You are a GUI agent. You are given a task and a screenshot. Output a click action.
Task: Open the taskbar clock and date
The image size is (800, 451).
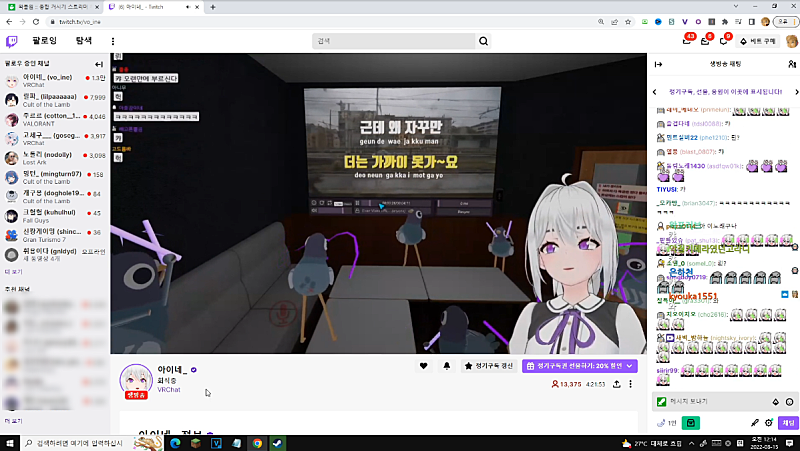point(764,443)
